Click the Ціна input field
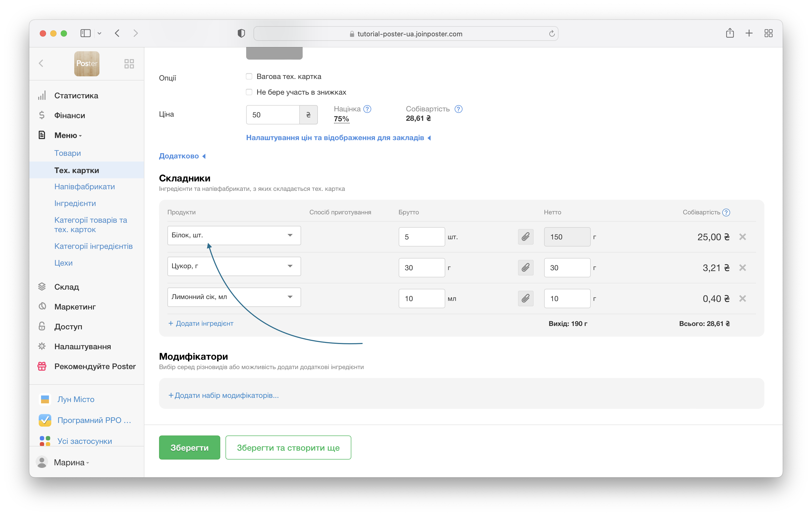The width and height of the screenshot is (812, 516). (x=273, y=115)
